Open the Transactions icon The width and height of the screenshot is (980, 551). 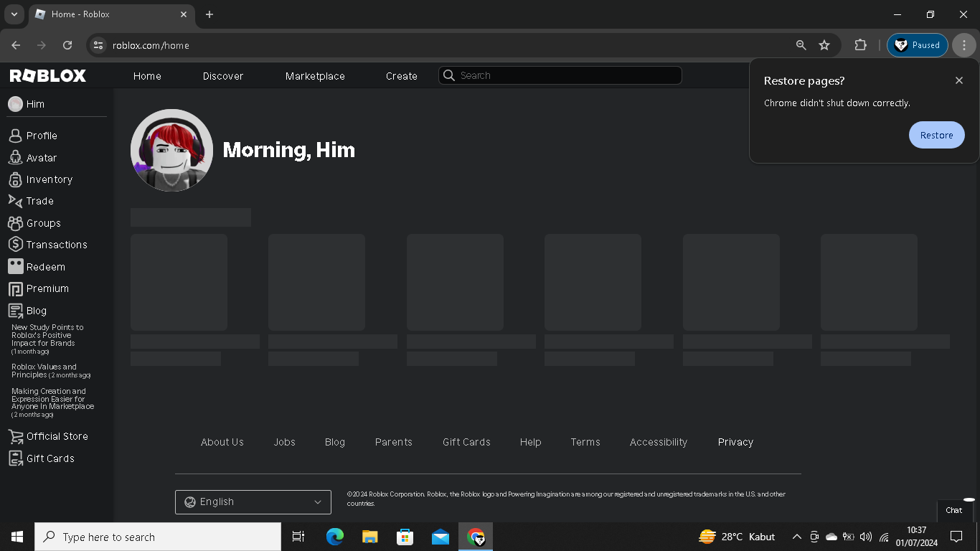[15, 245]
